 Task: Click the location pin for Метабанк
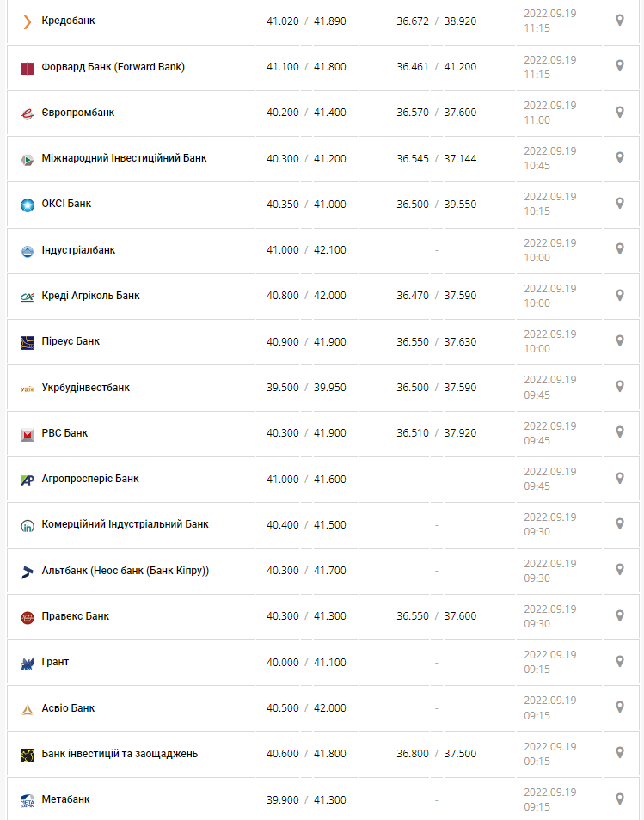click(x=619, y=799)
